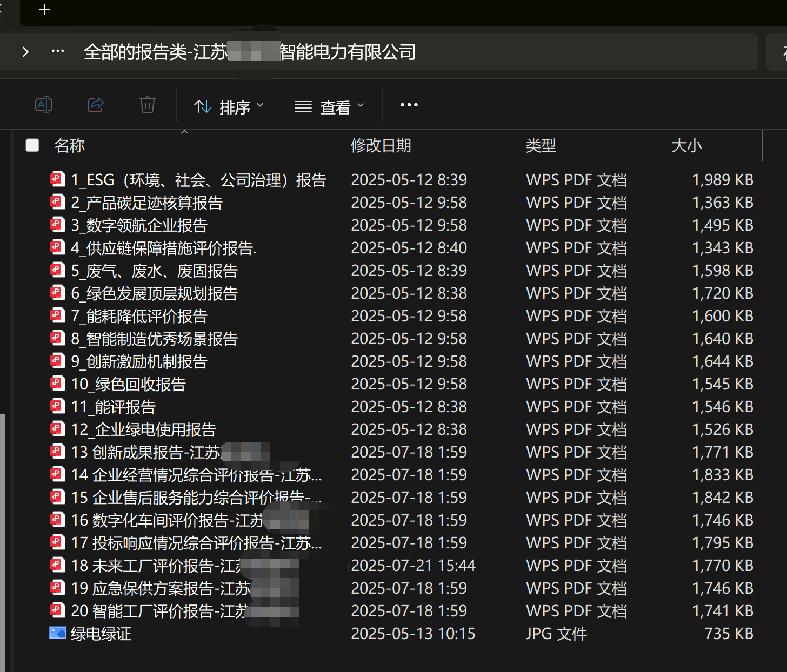
Task: Click the 绿电绿证 JPG image file icon
Action: [57, 633]
